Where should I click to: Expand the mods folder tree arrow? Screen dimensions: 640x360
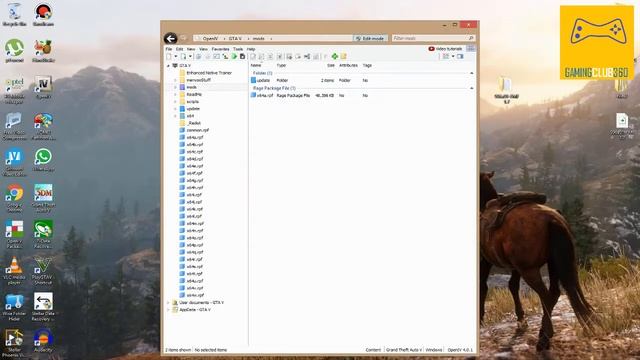pyautogui.click(x=176, y=87)
